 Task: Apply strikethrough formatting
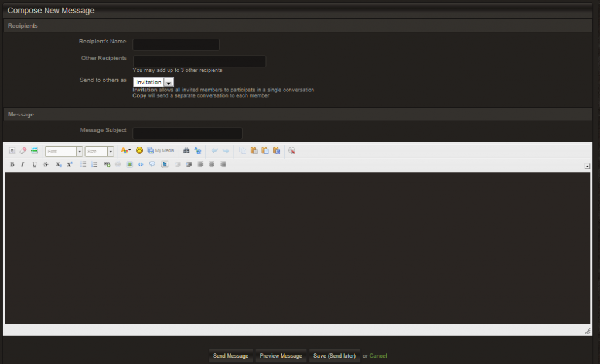coord(46,164)
